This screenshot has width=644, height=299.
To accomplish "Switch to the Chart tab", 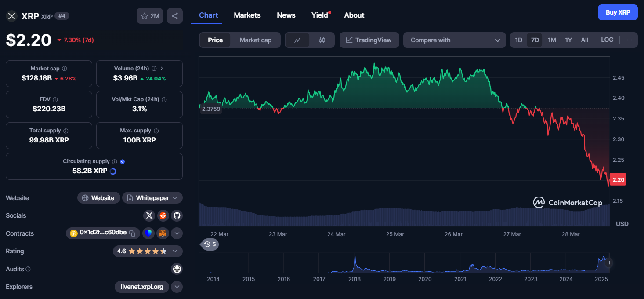I will (208, 15).
